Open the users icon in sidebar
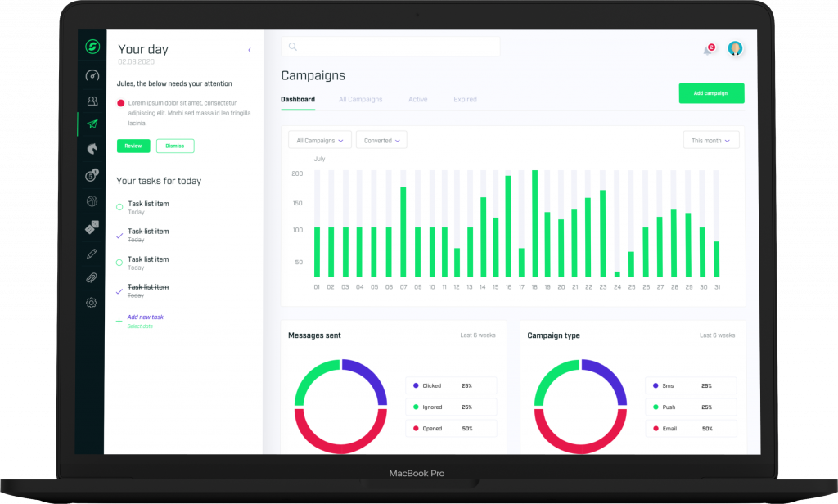The image size is (838, 504). pyautogui.click(x=92, y=101)
